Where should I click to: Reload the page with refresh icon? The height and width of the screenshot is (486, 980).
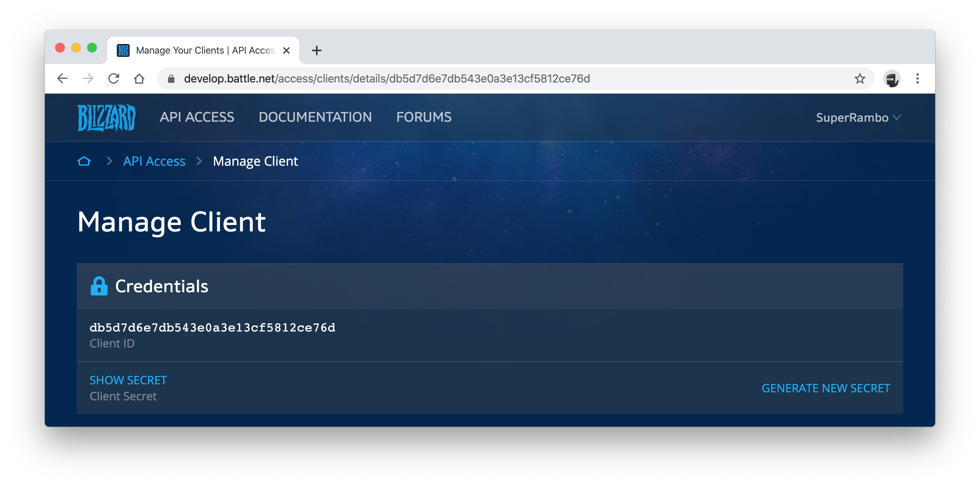[x=114, y=78]
